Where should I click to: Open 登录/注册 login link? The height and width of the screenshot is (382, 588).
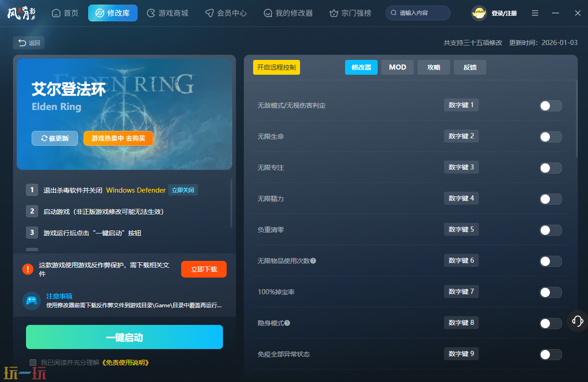tap(504, 13)
